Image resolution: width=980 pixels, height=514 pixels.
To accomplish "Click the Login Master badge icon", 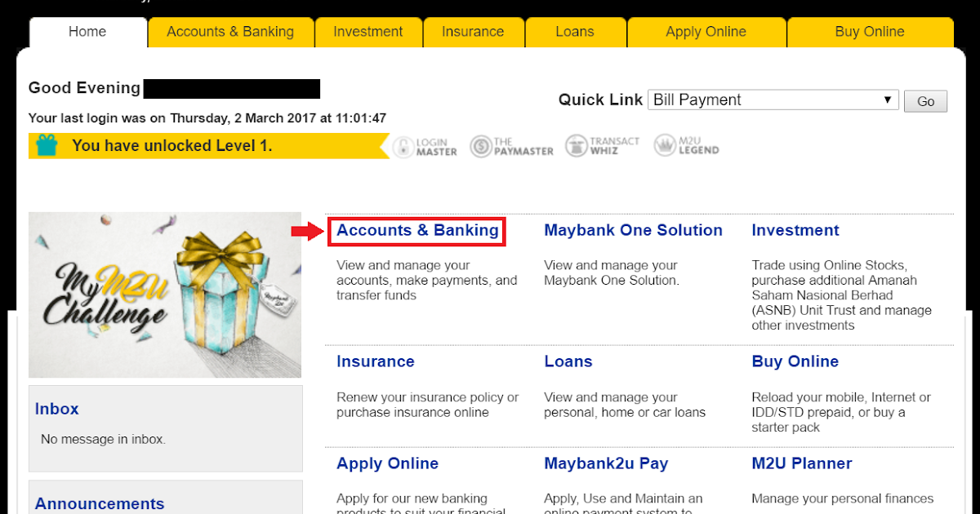I will (x=403, y=147).
